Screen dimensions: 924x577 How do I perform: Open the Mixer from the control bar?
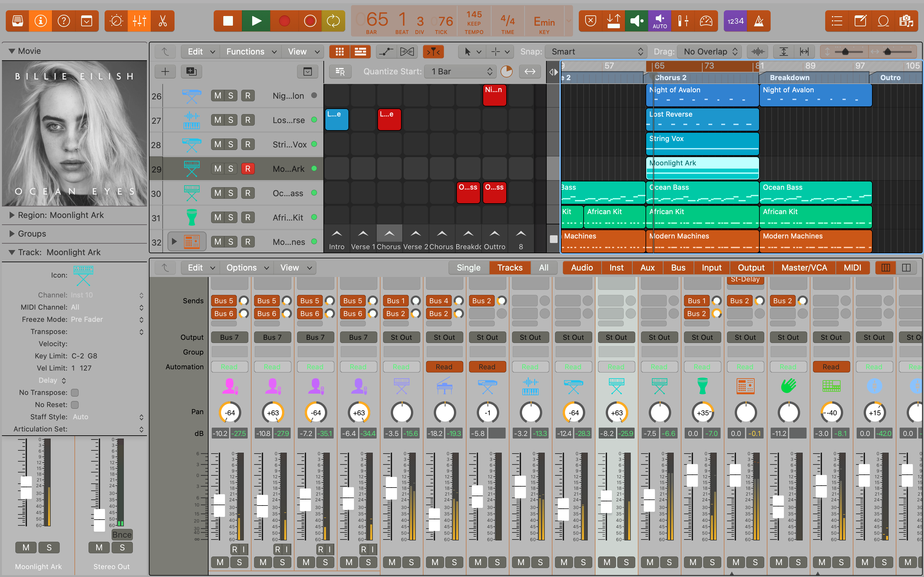coord(139,21)
